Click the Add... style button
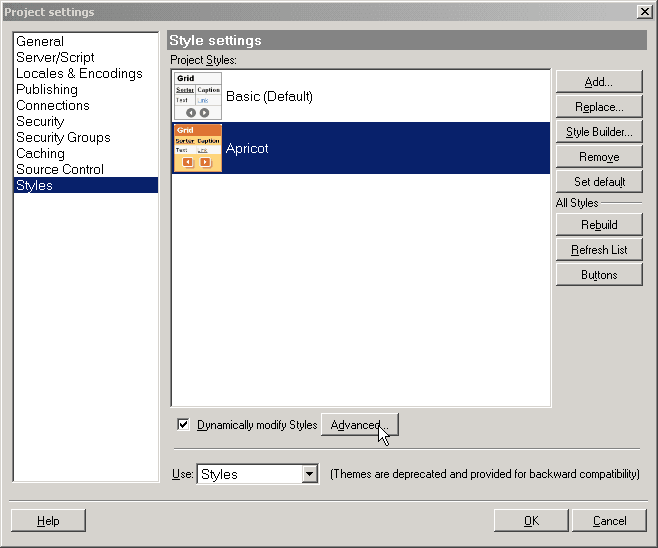 click(598, 82)
